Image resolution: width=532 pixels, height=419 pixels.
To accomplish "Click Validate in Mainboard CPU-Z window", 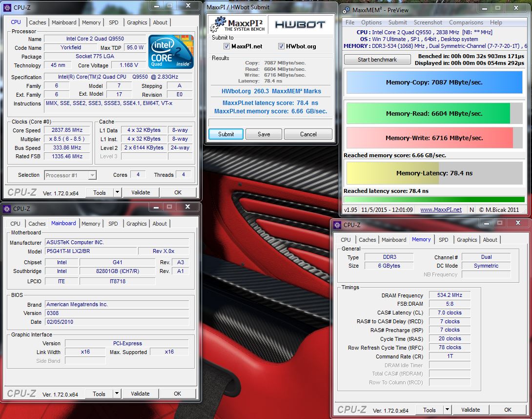I will click(x=140, y=394).
